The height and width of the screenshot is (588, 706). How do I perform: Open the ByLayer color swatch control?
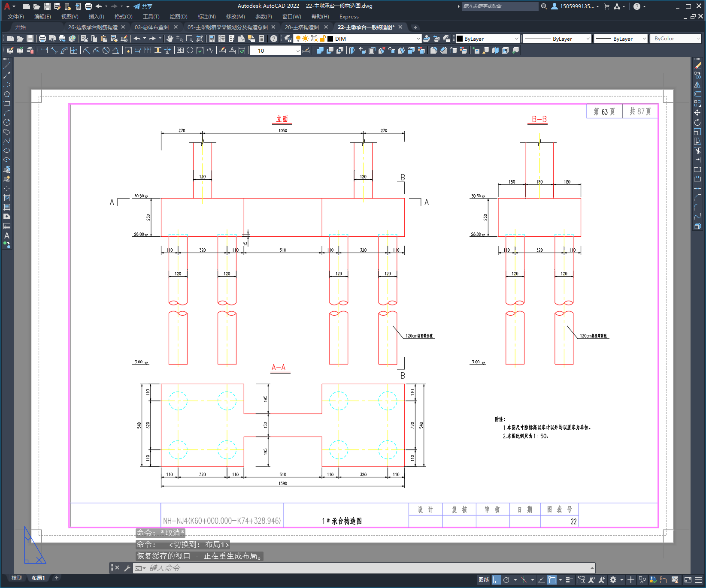pos(488,39)
